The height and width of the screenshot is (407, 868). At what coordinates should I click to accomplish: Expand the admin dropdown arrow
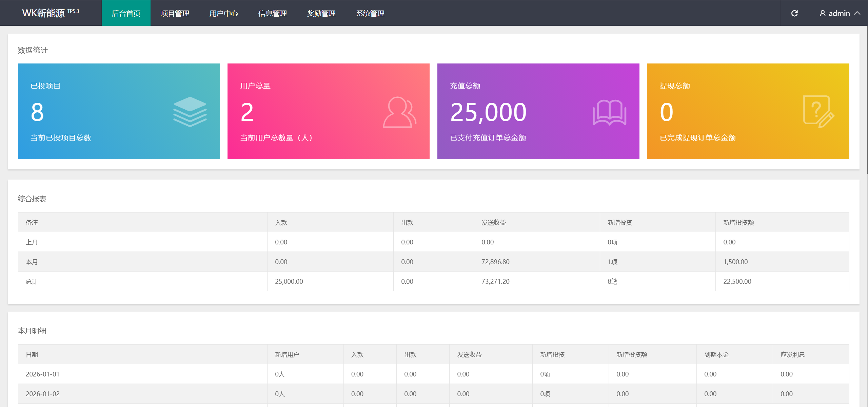point(857,13)
